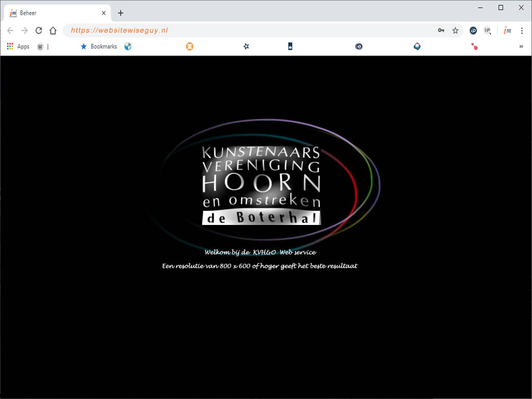Click the saved passwords key icon
The width and height of the screenshot is (532, 399).
pos(441,31)
